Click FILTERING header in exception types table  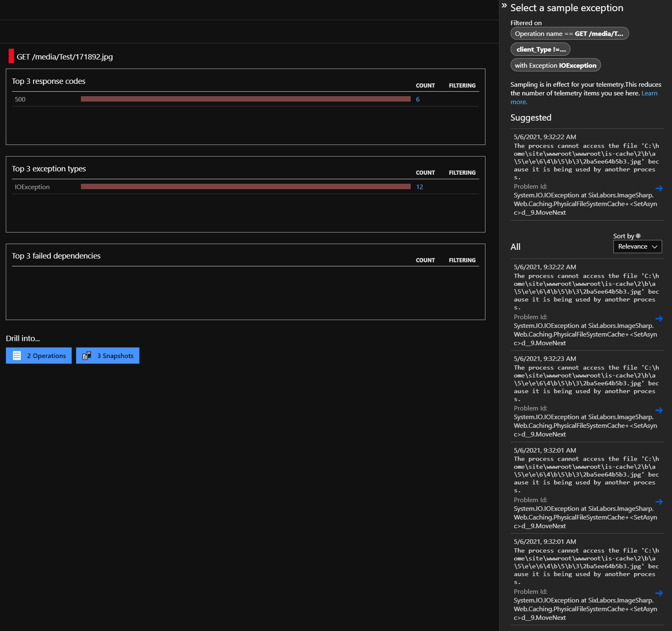click(x=462, y=173)
